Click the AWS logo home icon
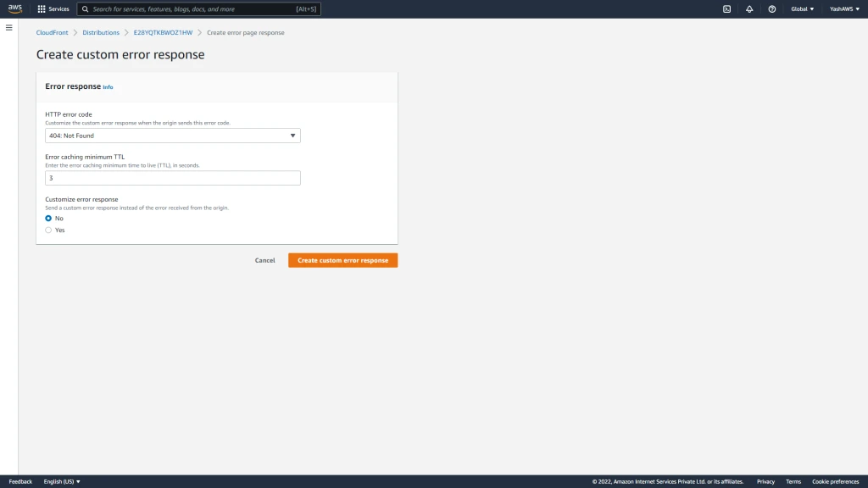Viewport: 868px width, 488px height. click(15, 8)
